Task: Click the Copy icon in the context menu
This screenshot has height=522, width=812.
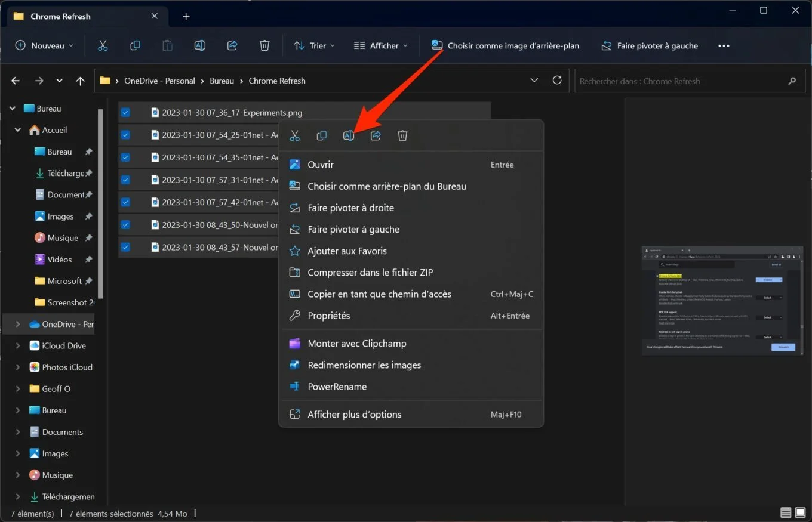Action: (x=321, y=136)
